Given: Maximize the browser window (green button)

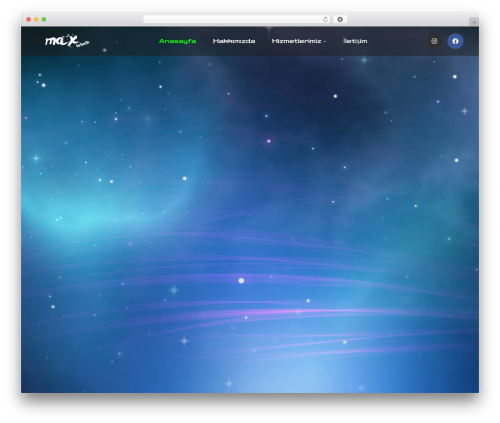Looking at the screenshot, I should [x=44, y=19].
